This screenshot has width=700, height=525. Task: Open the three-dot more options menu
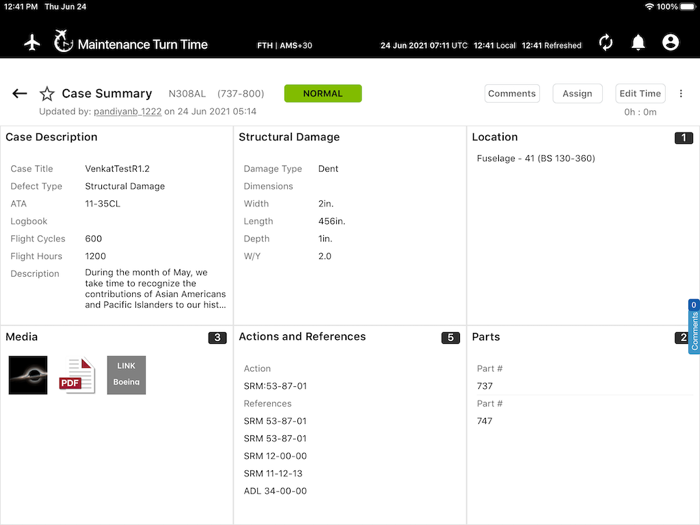681,93
